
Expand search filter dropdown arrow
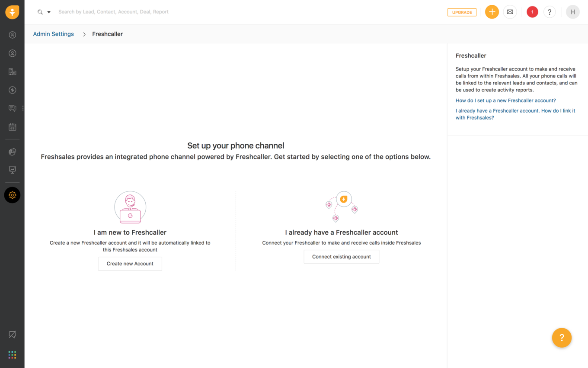49,12
